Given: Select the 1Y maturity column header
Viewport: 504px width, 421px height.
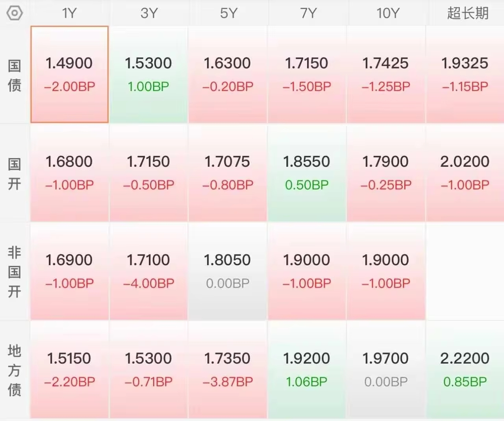Looking at the screenshot, I should click(x=69, y=13).
